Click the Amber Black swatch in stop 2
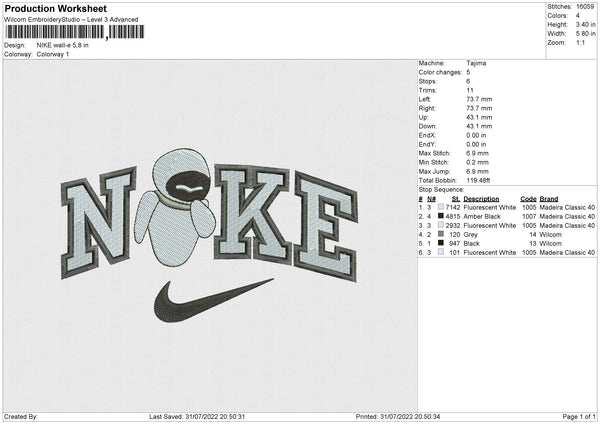This screenshot has width=600, height=424. coord(441,216)
